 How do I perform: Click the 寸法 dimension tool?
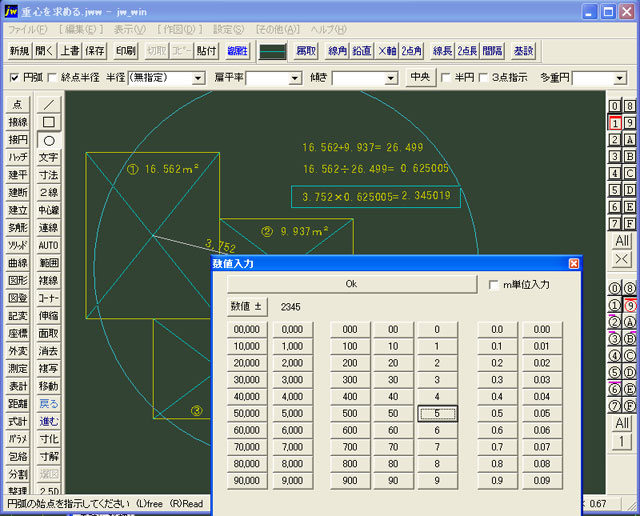[48, 175]
